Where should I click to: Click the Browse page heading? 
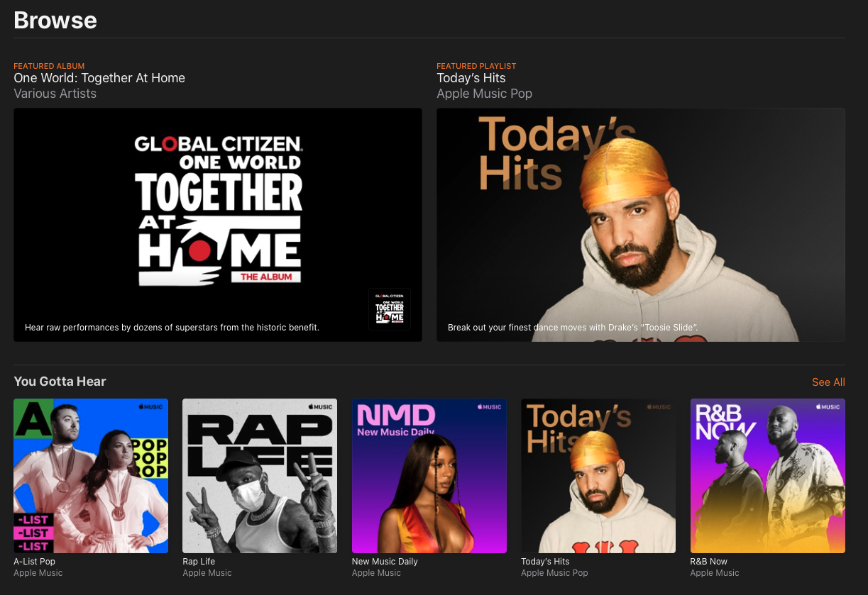pyautogui.click(x=55, y=21)
